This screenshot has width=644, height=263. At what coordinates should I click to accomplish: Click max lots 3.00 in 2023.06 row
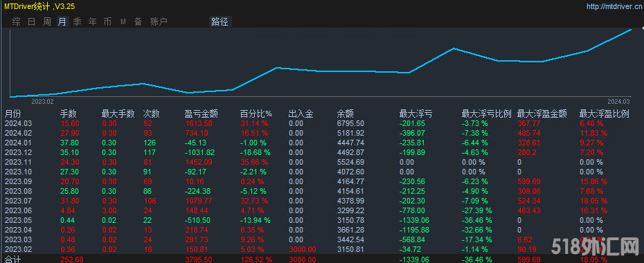[109, 210]
